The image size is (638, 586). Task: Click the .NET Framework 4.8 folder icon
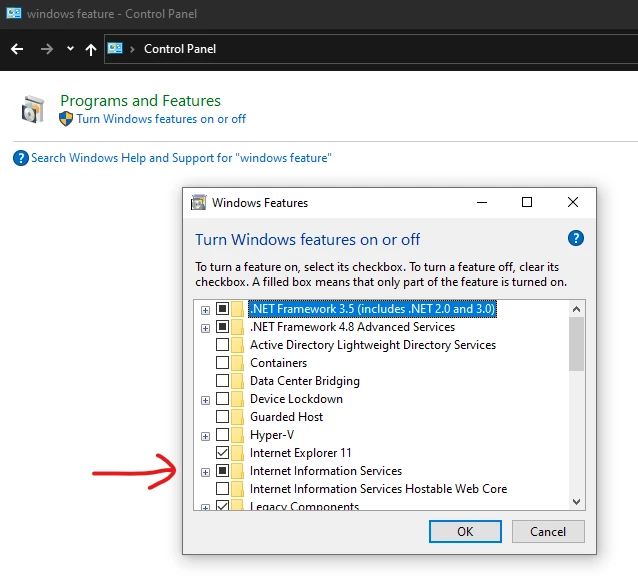click(238, 327)
